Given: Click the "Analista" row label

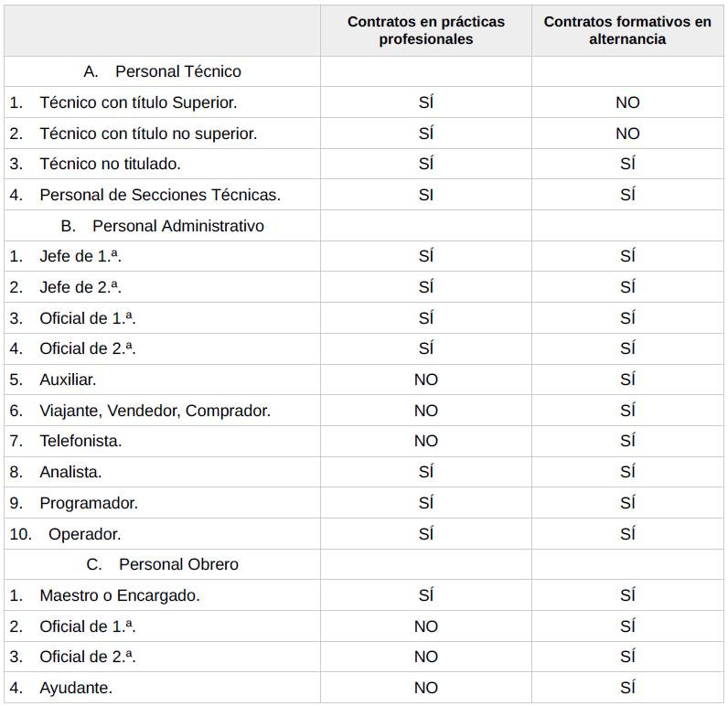Looking at the screenshot, I should (x=70, y=472).
